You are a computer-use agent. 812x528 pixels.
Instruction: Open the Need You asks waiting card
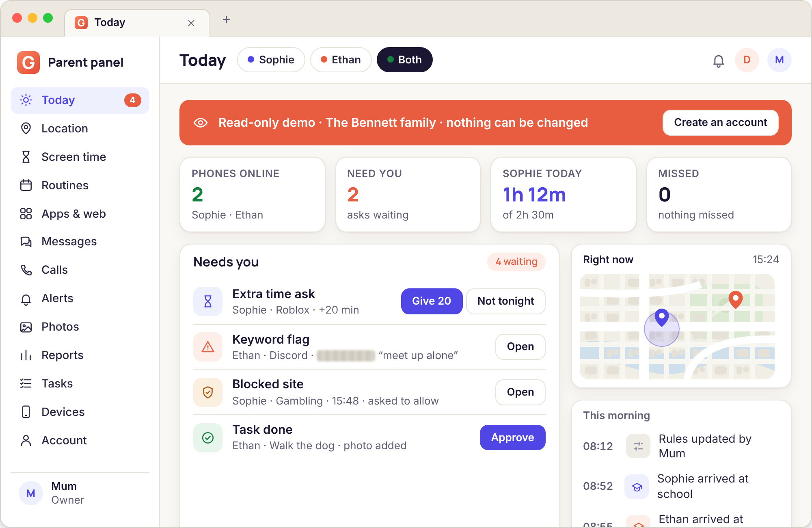[x=408, y=195]
